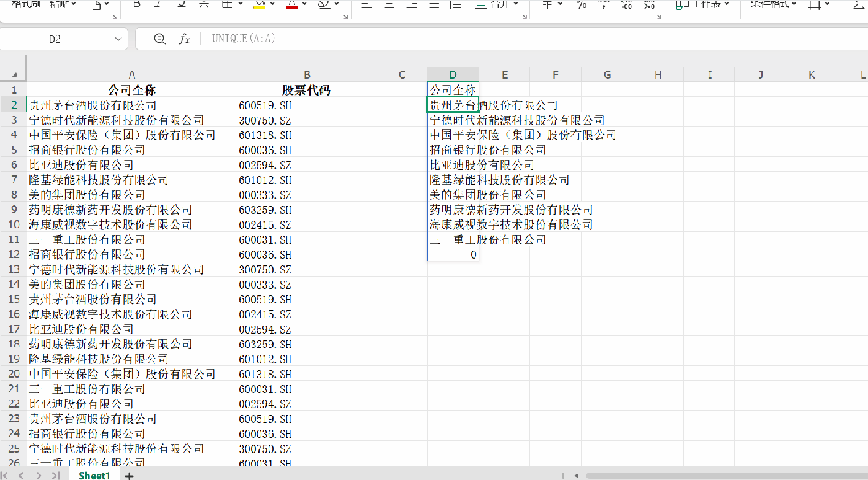Screen dimensions: 868x480
Task: Click the Name Box showing D2
Action: tap(55, 39)
